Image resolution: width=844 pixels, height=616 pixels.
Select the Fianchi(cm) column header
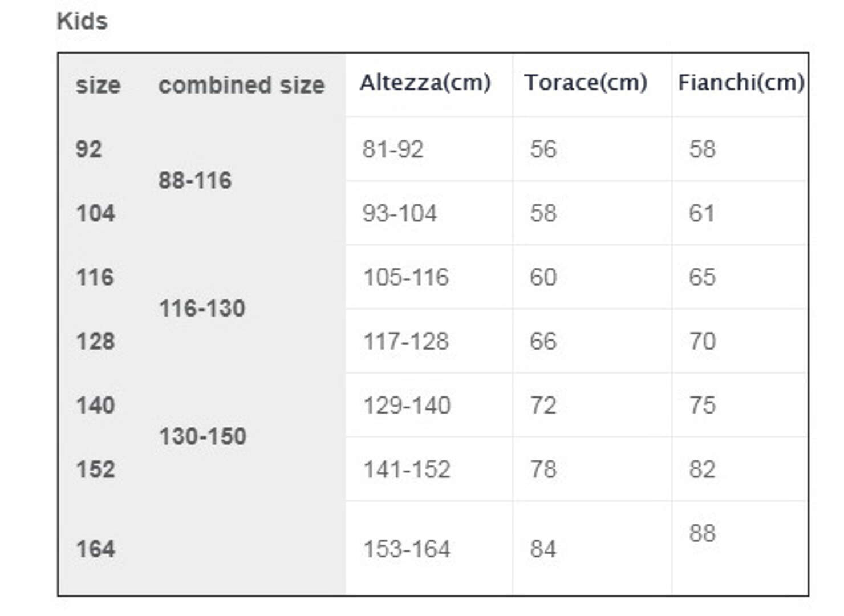pyautogui.click(x=741, y=82)
